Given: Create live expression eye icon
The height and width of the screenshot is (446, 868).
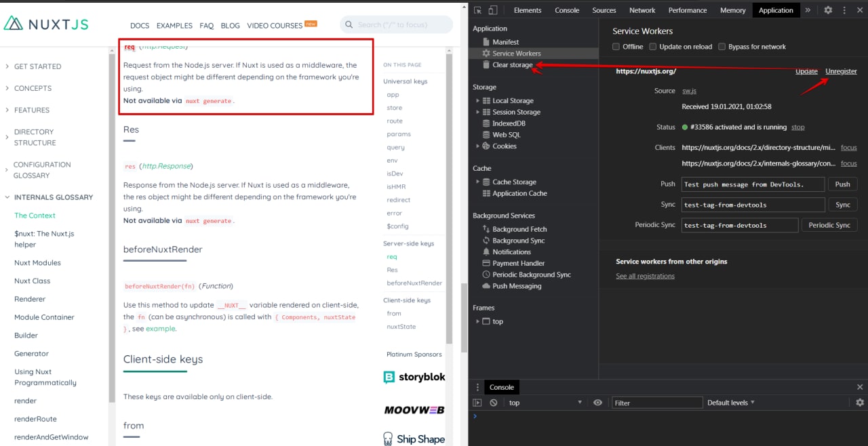Looking at the screenshot, I should click(x=597, y=403).
